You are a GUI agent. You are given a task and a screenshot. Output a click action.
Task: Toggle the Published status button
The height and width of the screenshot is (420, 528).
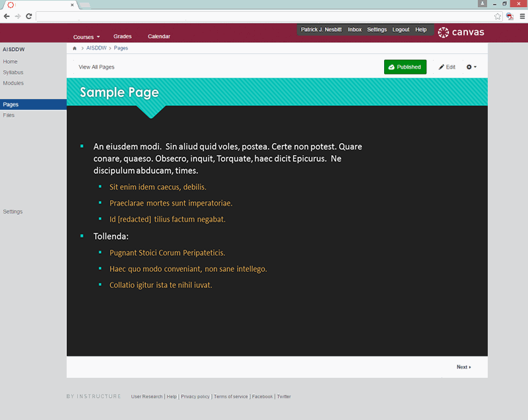coord(405,67)
